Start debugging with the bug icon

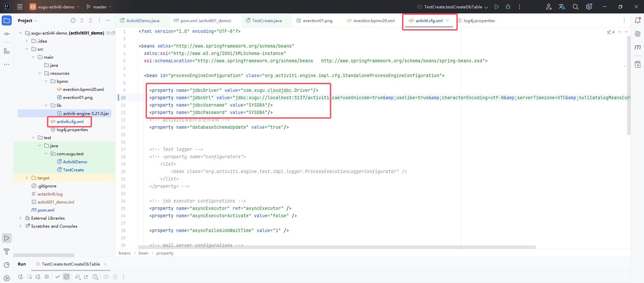click(x=508, y=7)
